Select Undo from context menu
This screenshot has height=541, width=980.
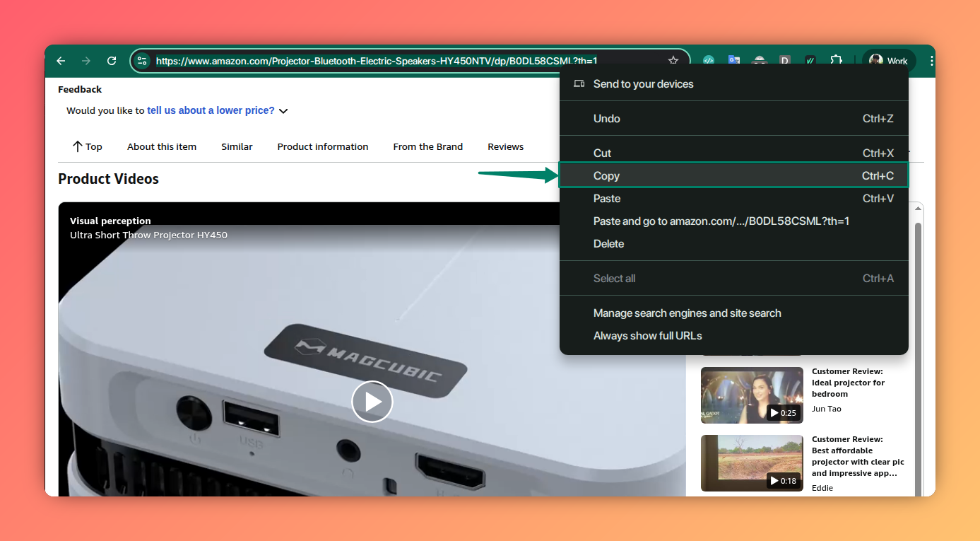(733, 118)
